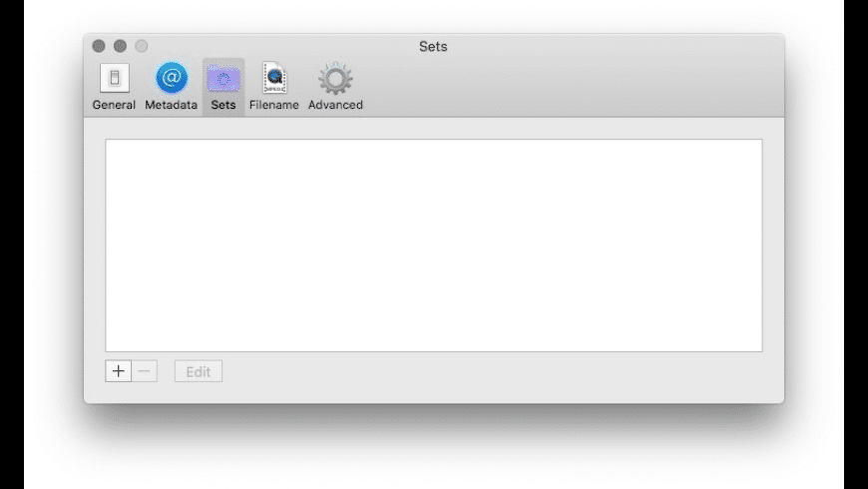Minimize the Sets window
868x489 pixels.
pyautogui.click(x=120, y=46)
